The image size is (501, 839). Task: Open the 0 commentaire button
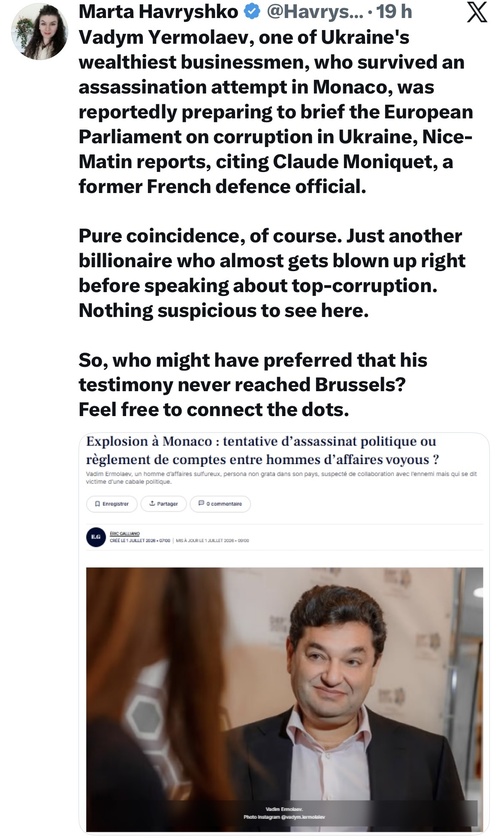tap(220, 504)
